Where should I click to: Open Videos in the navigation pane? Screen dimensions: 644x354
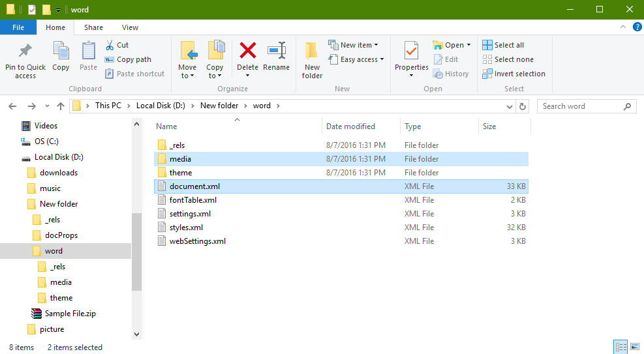pyautogui.click(x=39, y=126)
